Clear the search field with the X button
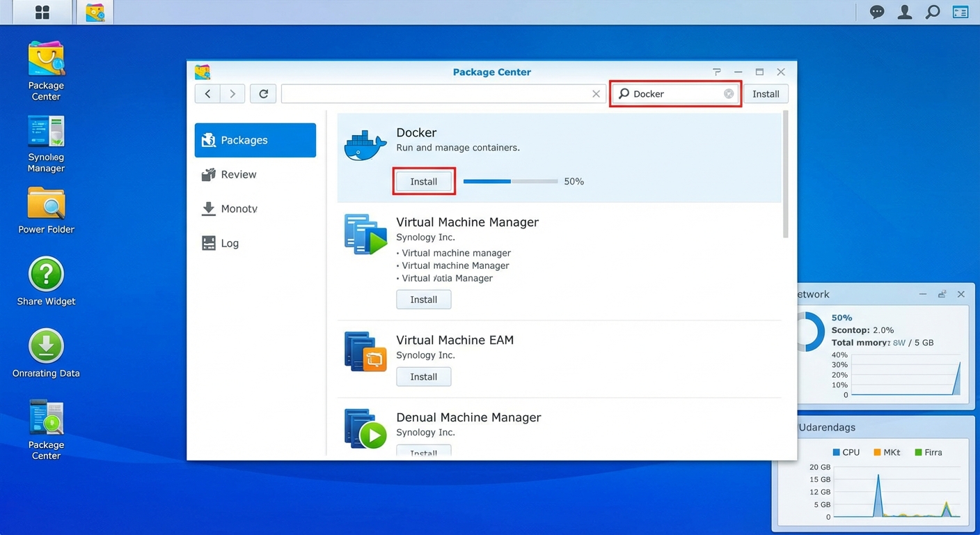This screenshot has height=535, width=980. 596,93
